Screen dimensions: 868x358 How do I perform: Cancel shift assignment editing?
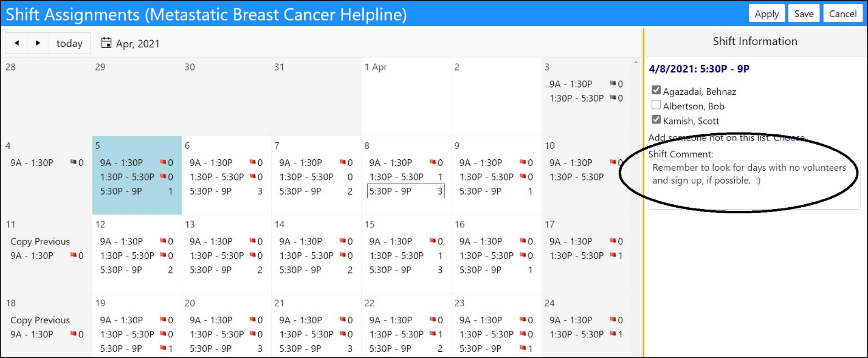pos(842,13)
